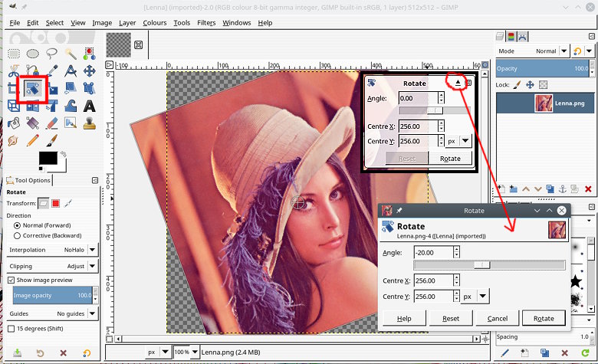Toggle lock alpha channel
Viewport: 598px width, 364px height.
[543, 84]
